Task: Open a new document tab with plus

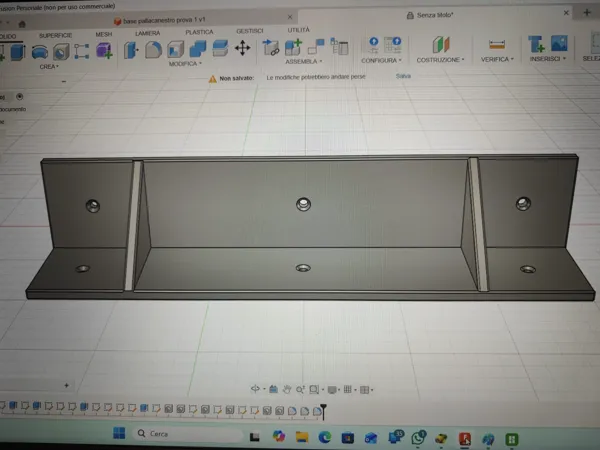Action: coord(587,13)
